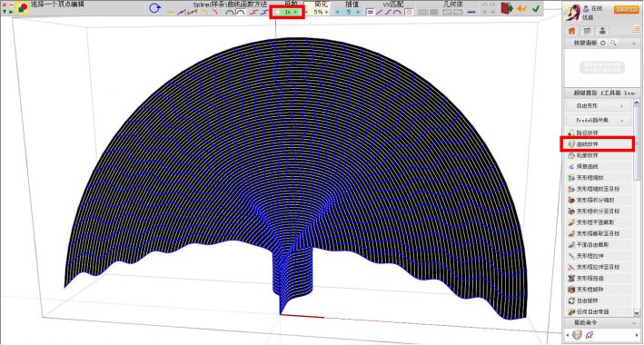This screenshot has height=345, width=644.
Task: Click the blue circular refresh arrow icon
Action: click(x=154, y=8)
